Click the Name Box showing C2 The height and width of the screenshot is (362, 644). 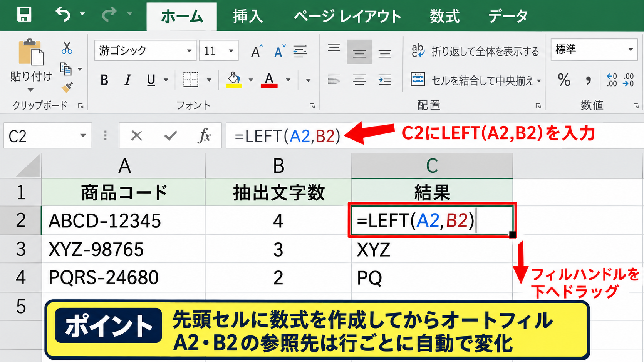click(47, 135)
